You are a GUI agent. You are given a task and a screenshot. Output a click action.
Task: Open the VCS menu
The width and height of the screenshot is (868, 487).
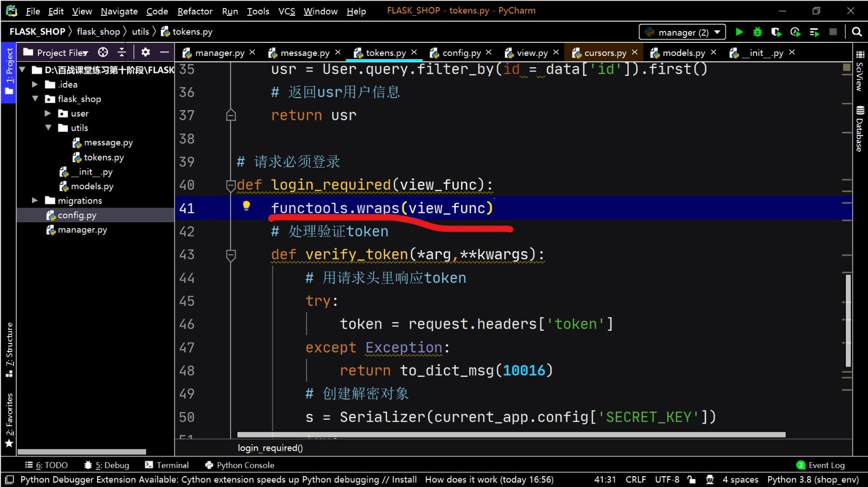click(x=286, y=11)
